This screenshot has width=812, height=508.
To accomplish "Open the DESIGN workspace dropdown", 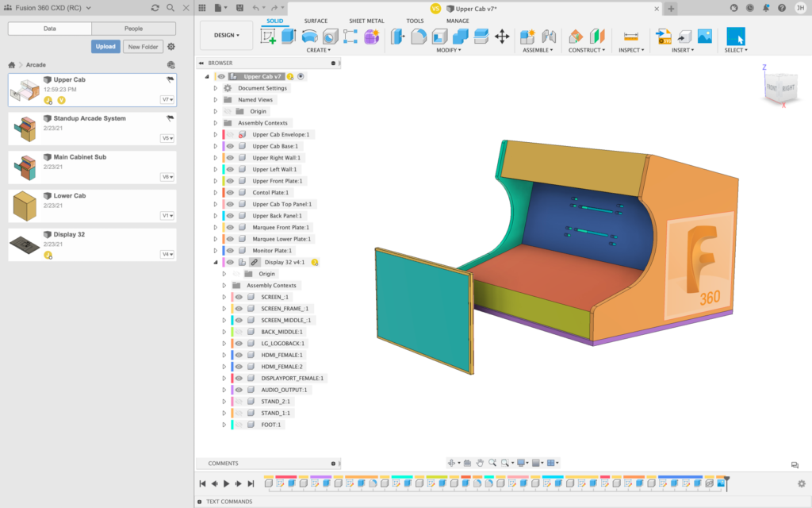I will click(226, 36).
